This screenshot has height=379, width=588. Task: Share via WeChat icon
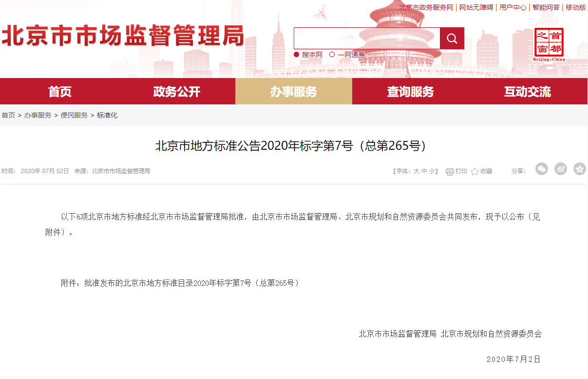pos(542,169)
